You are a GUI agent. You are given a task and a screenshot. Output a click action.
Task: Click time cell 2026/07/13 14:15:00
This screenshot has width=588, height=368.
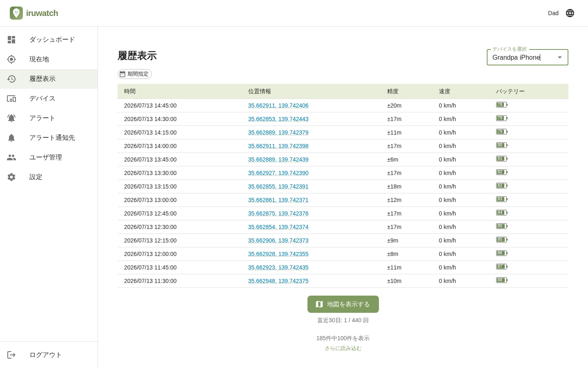[150, 132]
